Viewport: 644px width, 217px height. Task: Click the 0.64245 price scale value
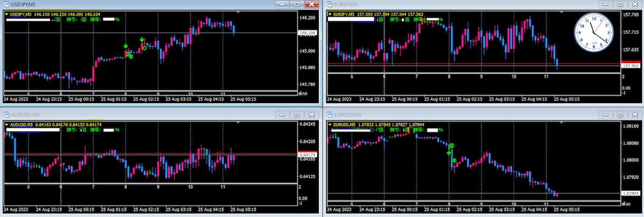[307, 124]
